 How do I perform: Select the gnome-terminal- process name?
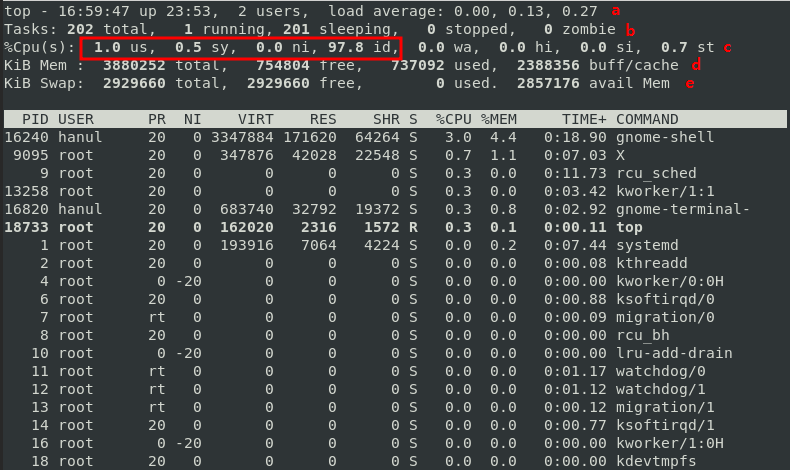click(x=683, y=210)
